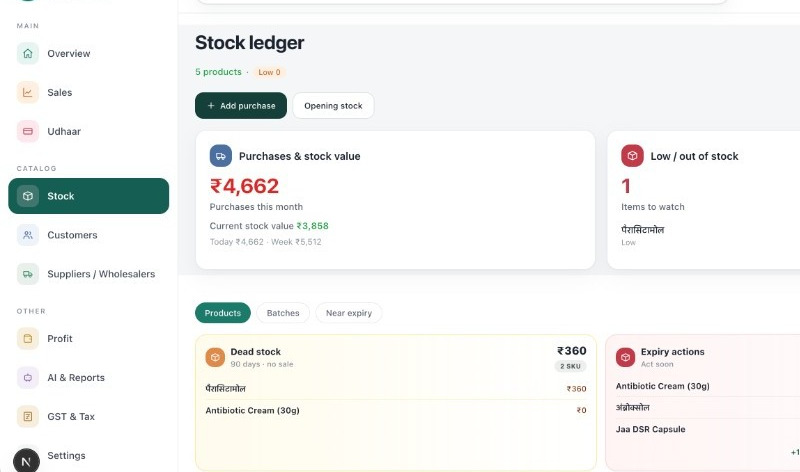
Task: Click the Expiry actions card title
Action: 672,352
